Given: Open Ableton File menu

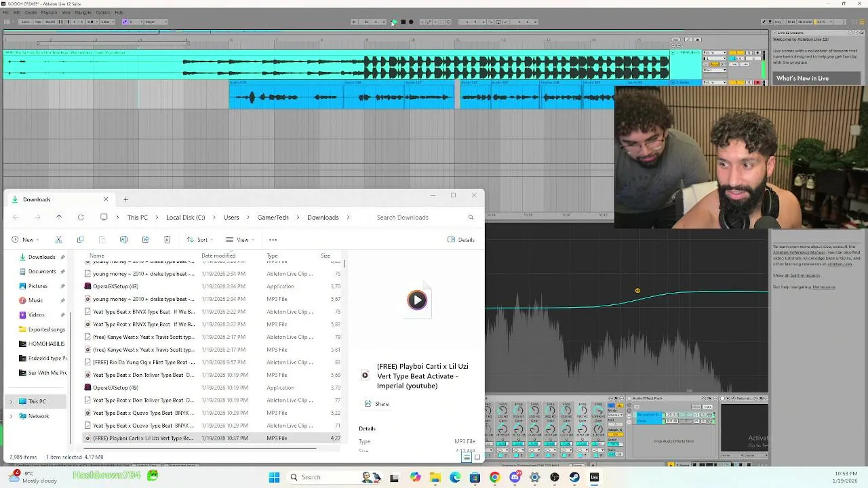Looking at the screenshot, I should tap(7, 12).
